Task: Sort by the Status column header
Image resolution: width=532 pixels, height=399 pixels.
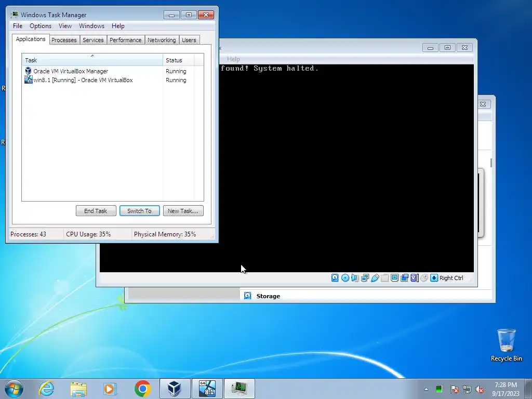Action: [179, 60]
